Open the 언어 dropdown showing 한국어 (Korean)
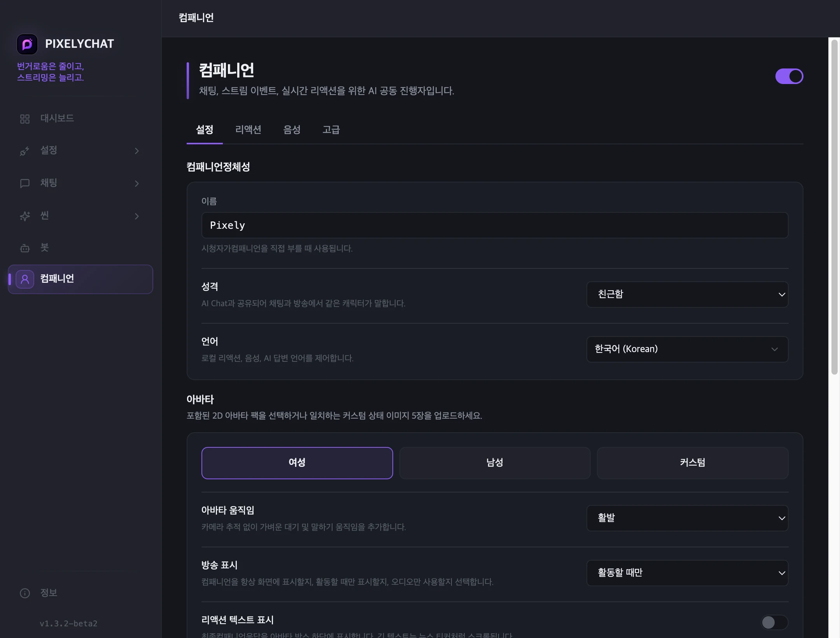 pos(687,349)
